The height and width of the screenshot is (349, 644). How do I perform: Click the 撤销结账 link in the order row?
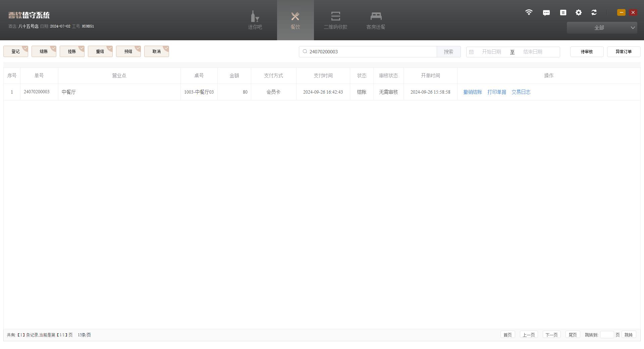click(x=472, y=92)
